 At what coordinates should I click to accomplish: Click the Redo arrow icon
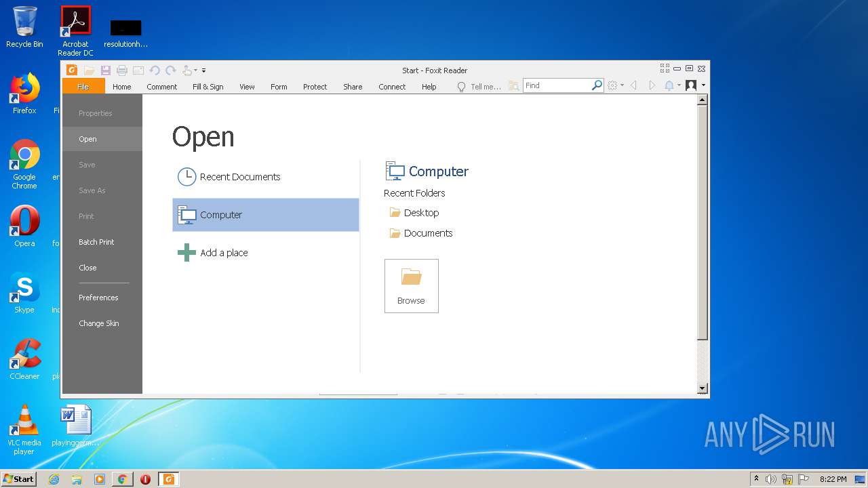click(171, 70)
